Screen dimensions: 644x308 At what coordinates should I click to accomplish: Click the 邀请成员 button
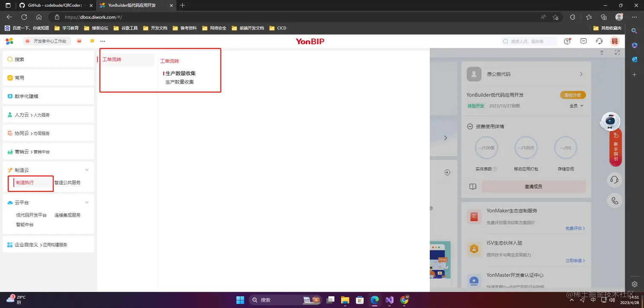click(x=534, y=186)
